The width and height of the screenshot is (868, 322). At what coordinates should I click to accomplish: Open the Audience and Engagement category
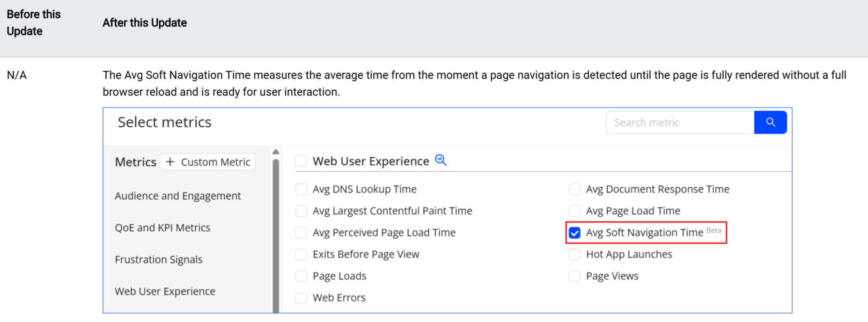(178, 196)
